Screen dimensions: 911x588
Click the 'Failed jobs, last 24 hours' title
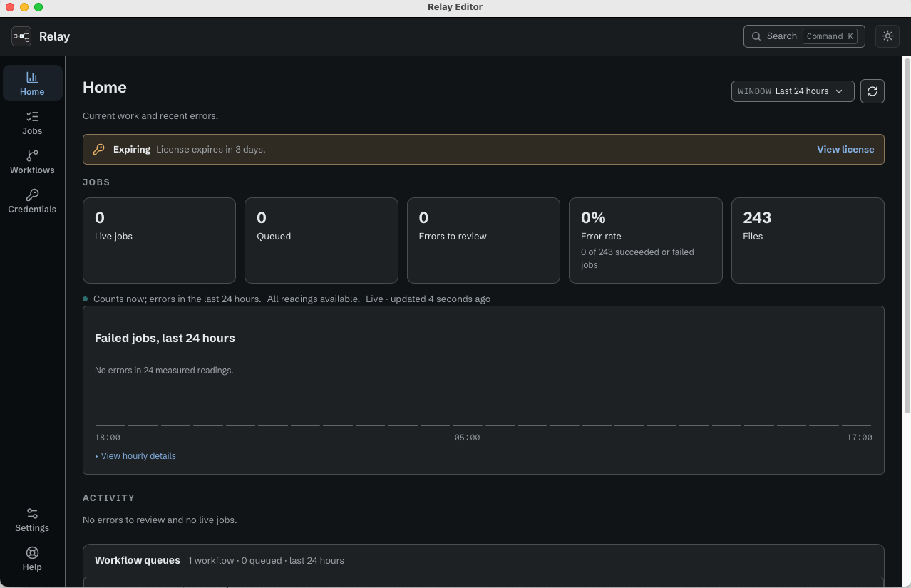(165, 338)
